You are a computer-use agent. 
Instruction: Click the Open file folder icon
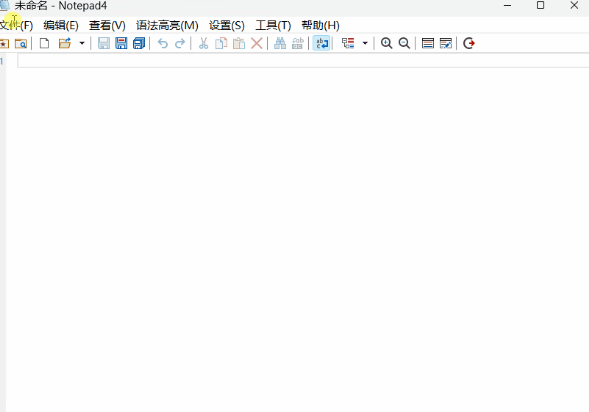(x=65, y=43)
